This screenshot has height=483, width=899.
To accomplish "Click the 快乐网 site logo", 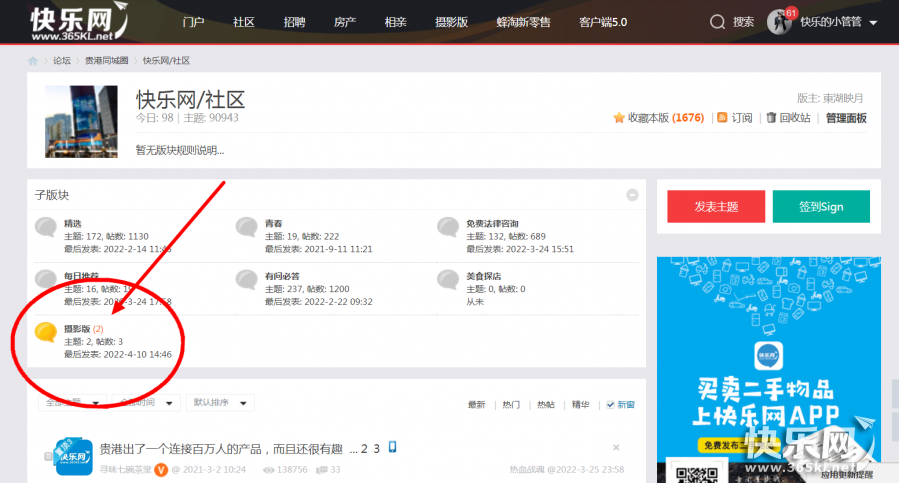I will coord(79,21).
